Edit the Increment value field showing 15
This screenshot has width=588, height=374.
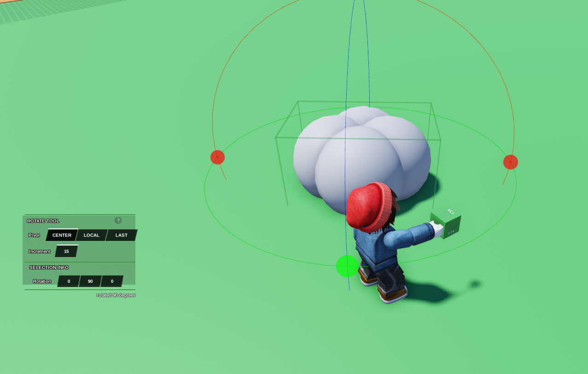coord(66,251)
